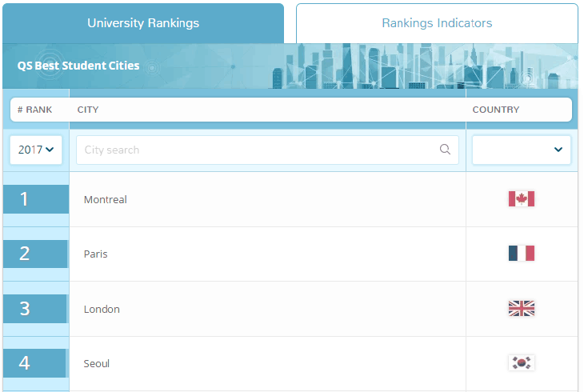Click rank number 1 cell
584x392 pixels.
pos(36,199)
